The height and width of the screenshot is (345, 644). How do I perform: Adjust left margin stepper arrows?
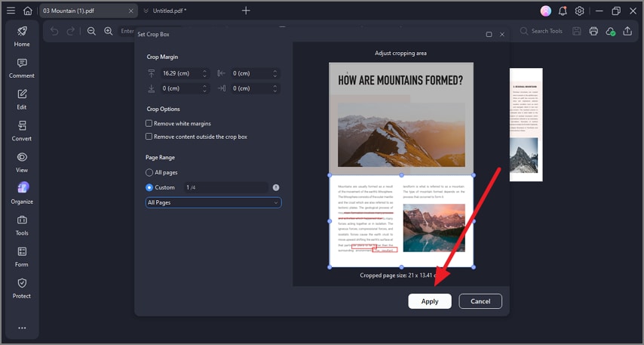tap(274, 74)
